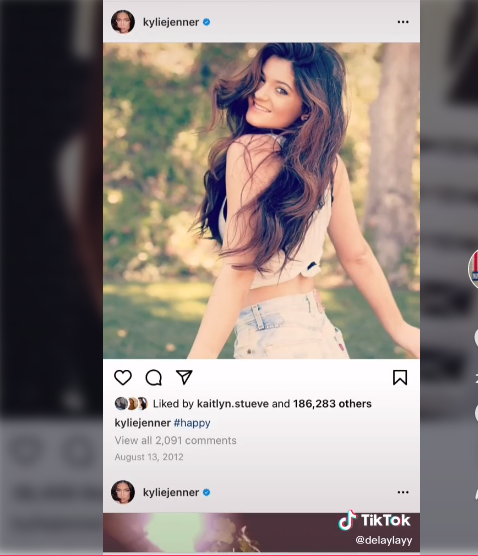The image size is (478, 556).
Task: Click kyliejenner name in caption
Action: [143, 423]
